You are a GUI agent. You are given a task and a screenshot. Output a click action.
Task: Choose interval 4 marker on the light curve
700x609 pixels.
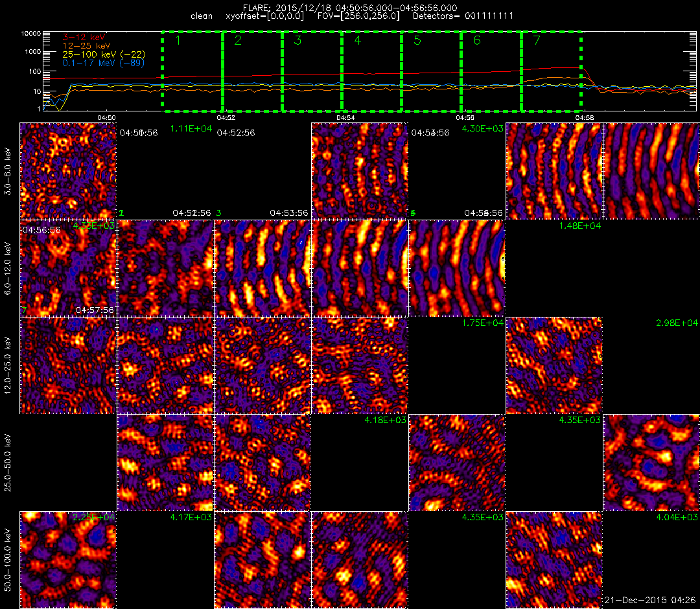click(x=358, y=41)
